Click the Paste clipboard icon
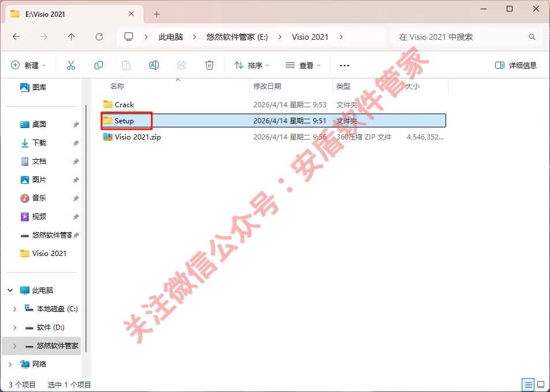 tap(126, 65)
